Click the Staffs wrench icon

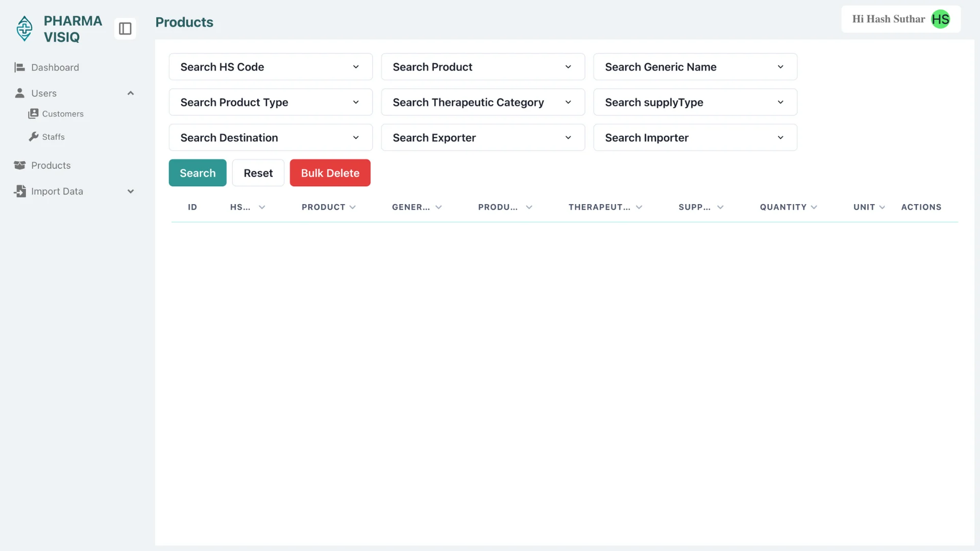tap(34, 137)
